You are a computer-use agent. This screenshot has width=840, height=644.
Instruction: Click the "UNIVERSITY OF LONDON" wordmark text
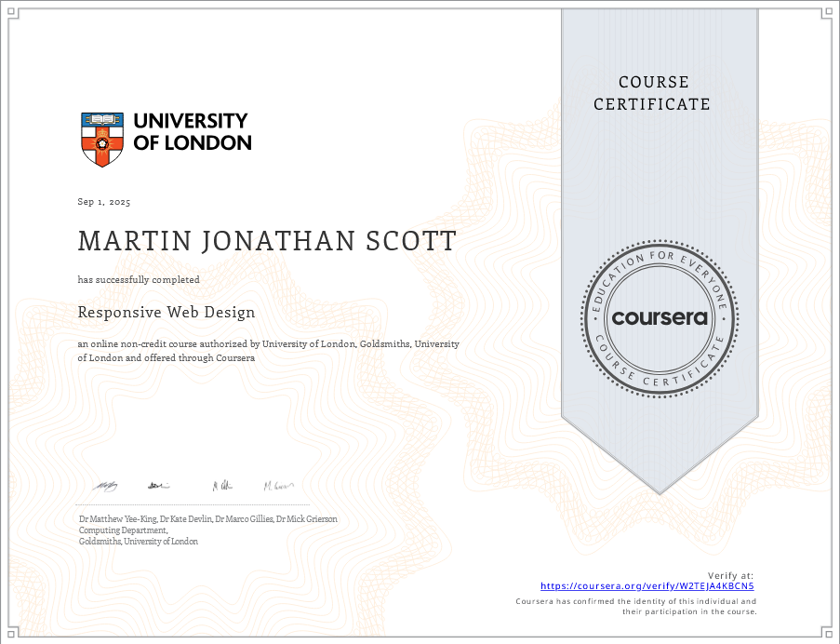pos(192,132)
